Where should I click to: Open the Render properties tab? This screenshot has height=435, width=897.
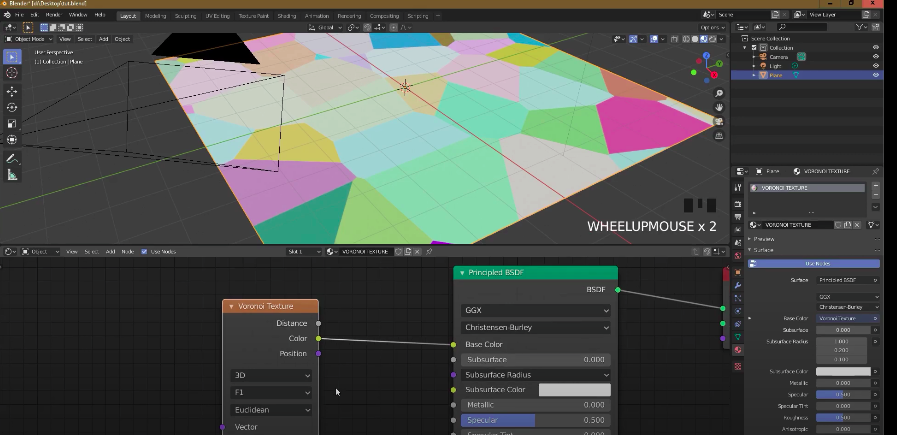(738, 204)
